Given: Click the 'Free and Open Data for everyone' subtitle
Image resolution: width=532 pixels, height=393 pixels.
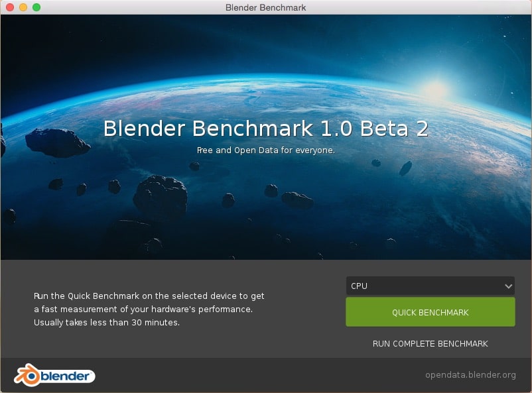Looking at the screenshot, I should pos(265,150).
